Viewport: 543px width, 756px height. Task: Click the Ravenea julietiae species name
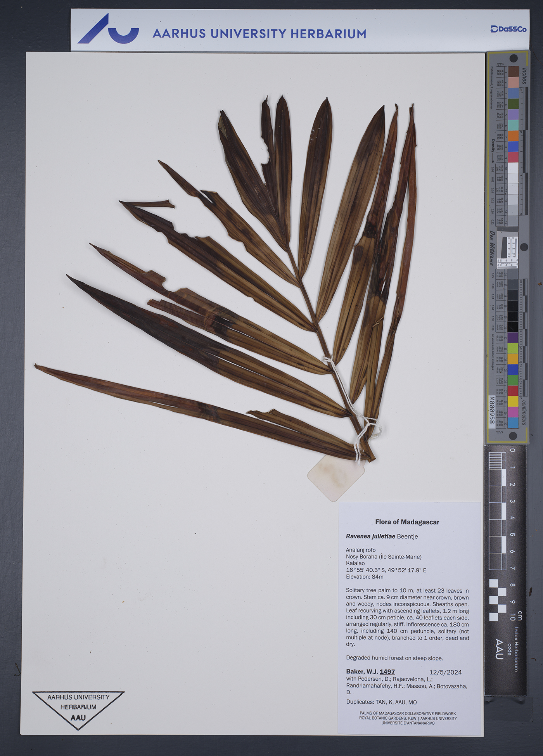tap(370, 536)
